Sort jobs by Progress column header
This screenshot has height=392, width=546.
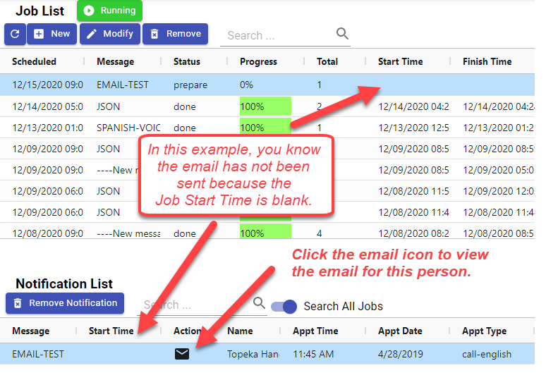coord(258,61)
